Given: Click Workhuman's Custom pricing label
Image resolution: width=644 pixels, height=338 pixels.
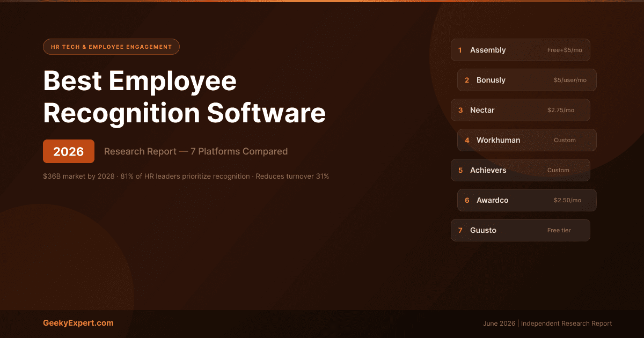Looking at the screenshot, I should [565, 140].
